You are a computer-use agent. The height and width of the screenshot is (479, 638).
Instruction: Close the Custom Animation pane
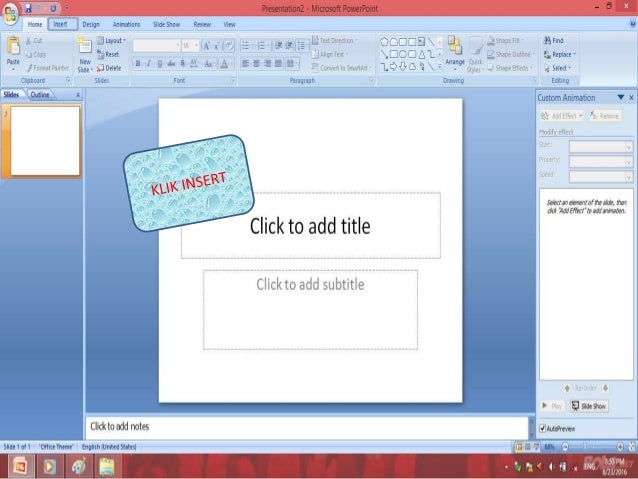631,98
